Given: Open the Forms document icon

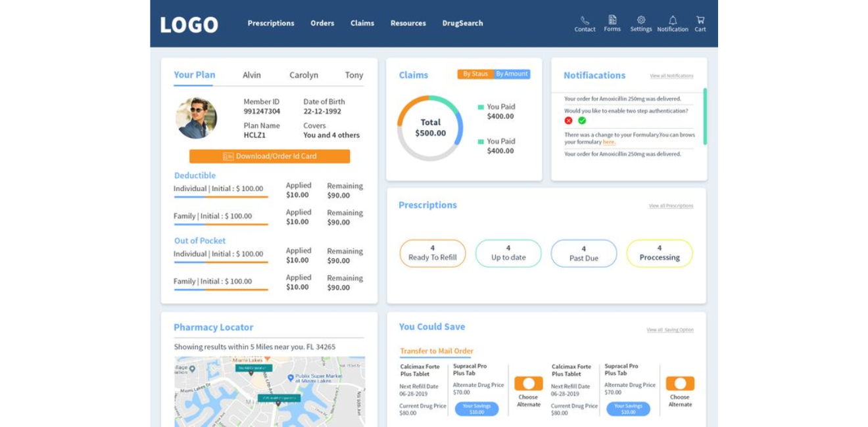Looking at the screenshot, I should tap(612, 20).
